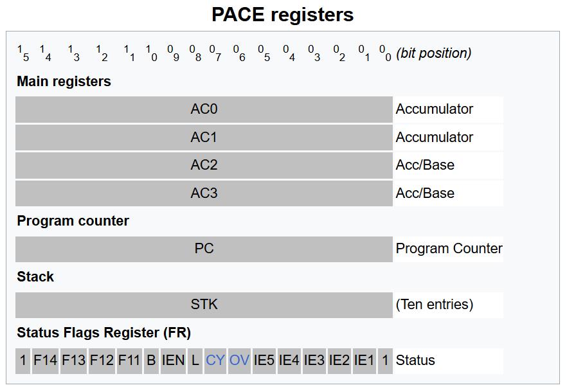
Task: Click the AC0 register cell
Action: (x=204, y=109)
